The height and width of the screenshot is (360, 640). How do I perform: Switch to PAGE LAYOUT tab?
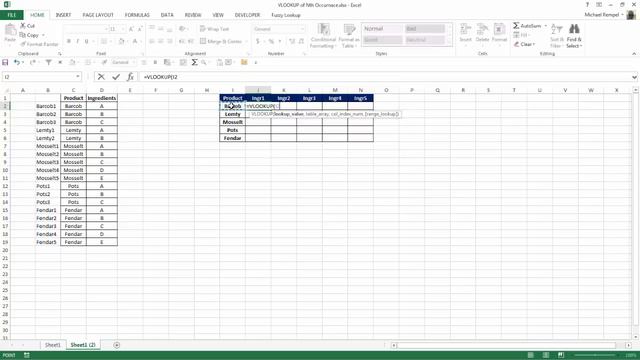click(x=98, y=15)
